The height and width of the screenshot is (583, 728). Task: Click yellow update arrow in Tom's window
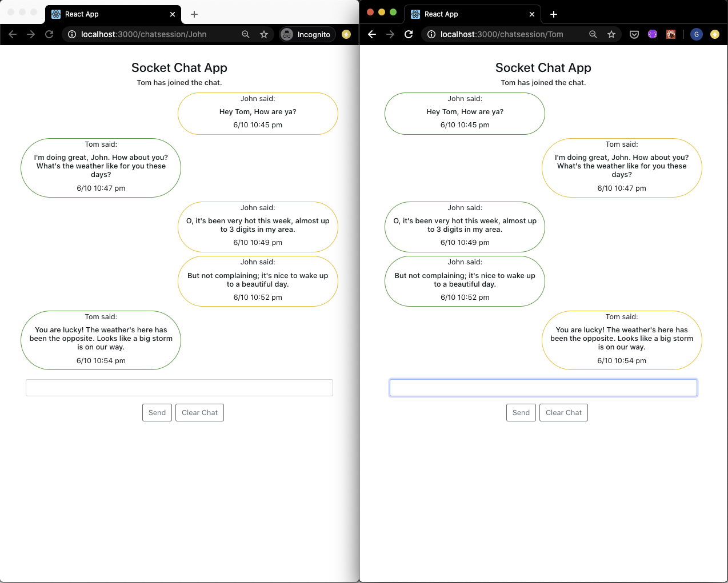tap(715, 34)
